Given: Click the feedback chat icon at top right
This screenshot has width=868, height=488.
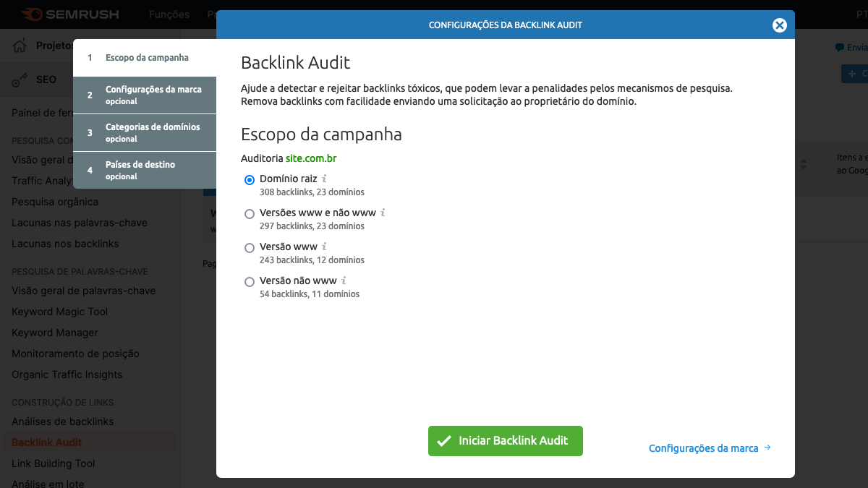Looking at the screenshot, I should click(839, 47).
